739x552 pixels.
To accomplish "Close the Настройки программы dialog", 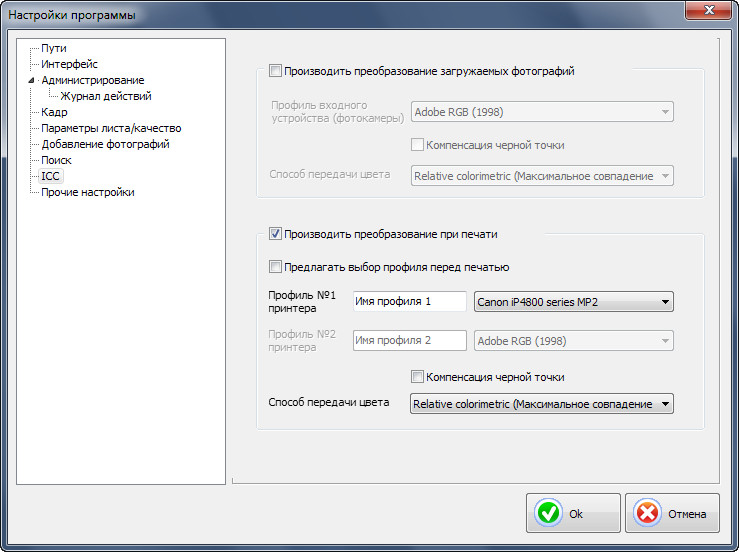I will [x=708, y=9].
